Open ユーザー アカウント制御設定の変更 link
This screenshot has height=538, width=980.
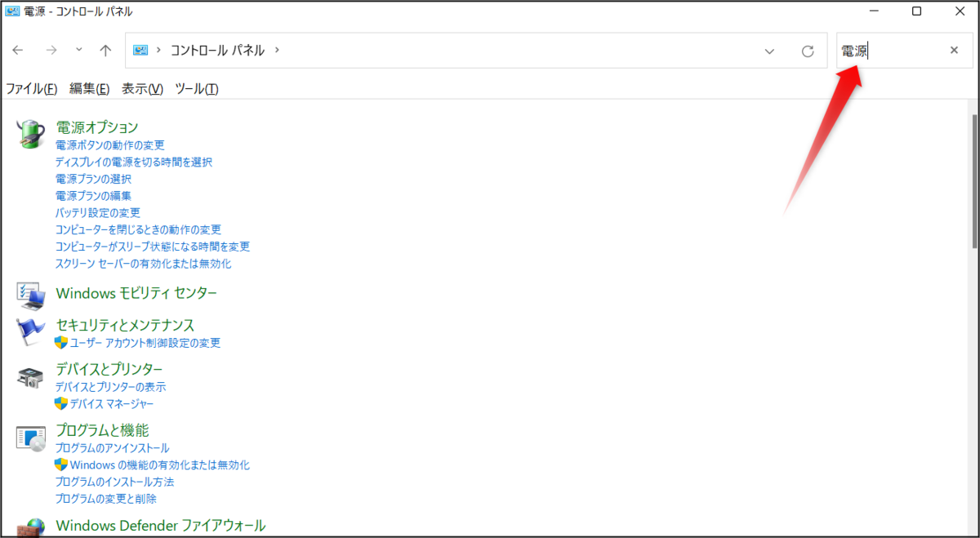click(x=145, y=343)
